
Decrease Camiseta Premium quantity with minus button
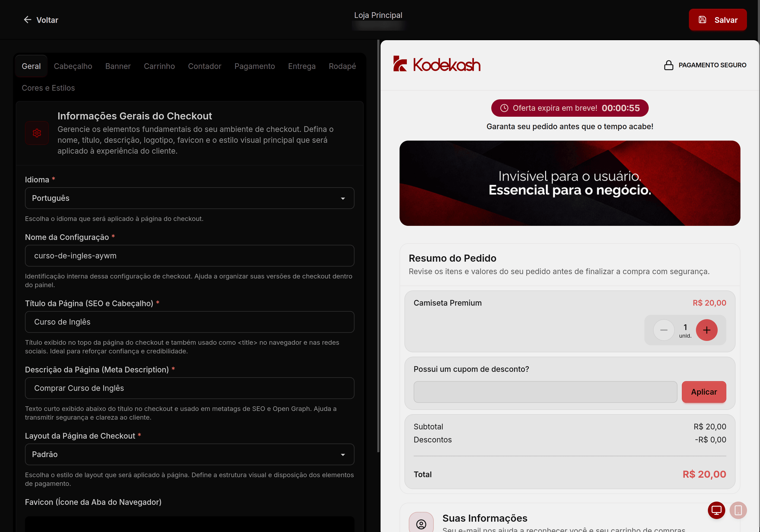pyautogui.click(x=663, y=330)
